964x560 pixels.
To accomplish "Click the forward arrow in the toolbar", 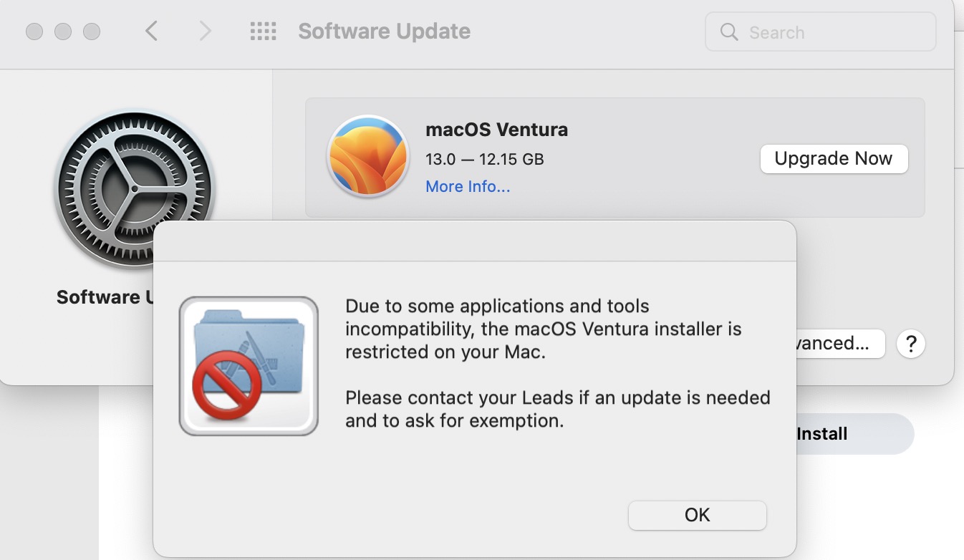I will click(x=206, y=32).
